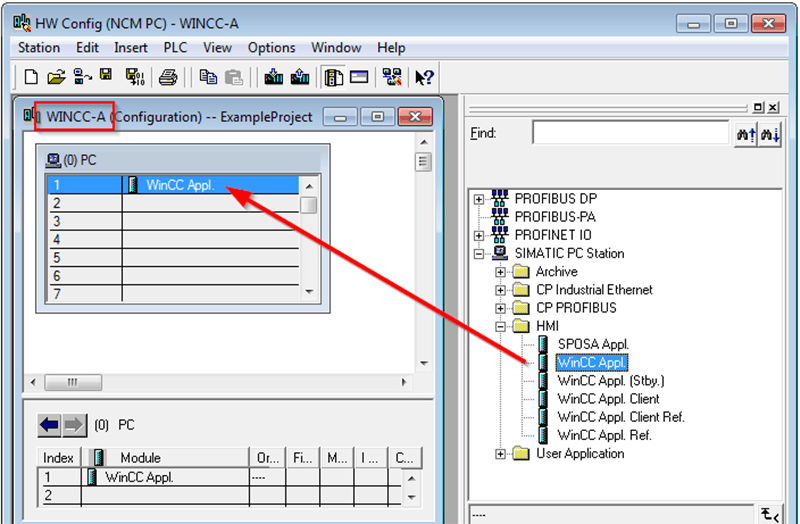Click the Save and Compile icon
Viewport: 800px width, 524px height.
coord(135,77)
